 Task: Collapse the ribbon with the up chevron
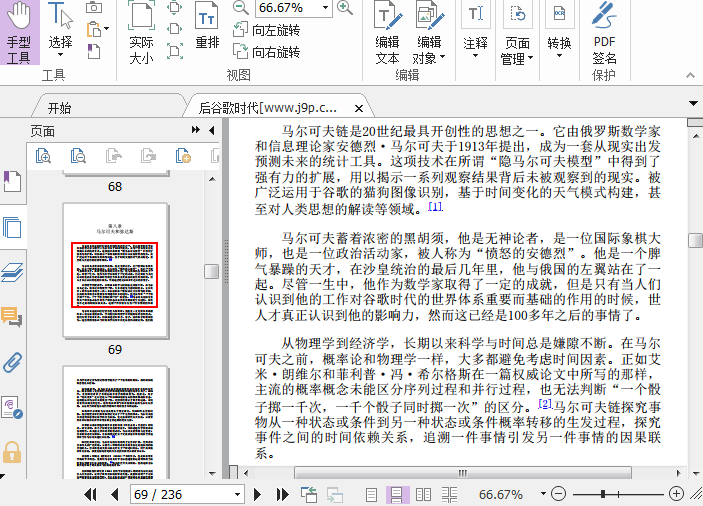click(x=690, y=75)
